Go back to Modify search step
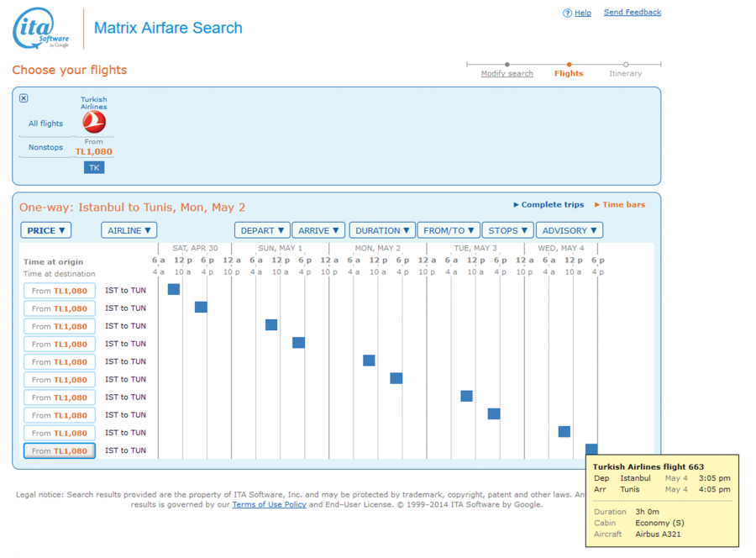The width and height of the screenshot is (756, 558). point(507,73)
